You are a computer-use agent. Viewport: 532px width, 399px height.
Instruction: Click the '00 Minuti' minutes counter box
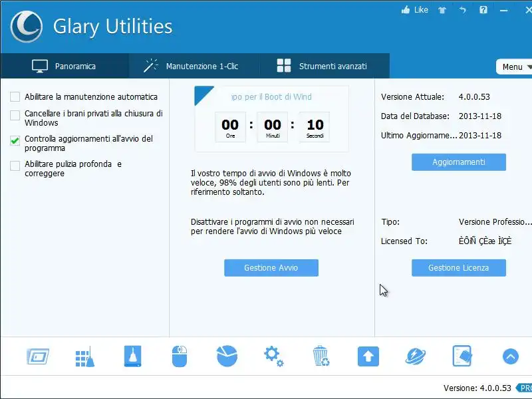pyautogui.click(x=273, y=127)
